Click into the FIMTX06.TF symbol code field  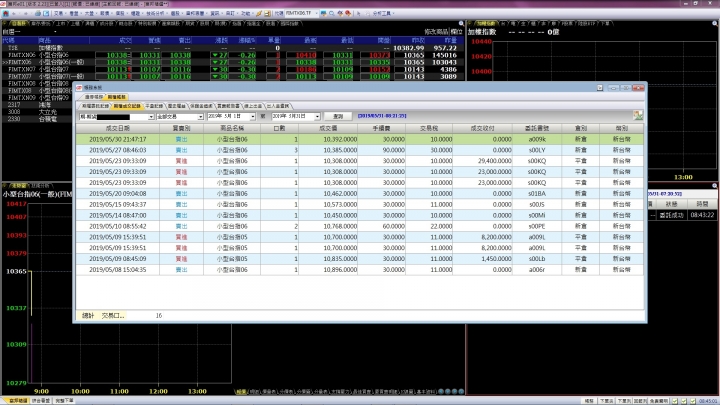pos(298,13)
